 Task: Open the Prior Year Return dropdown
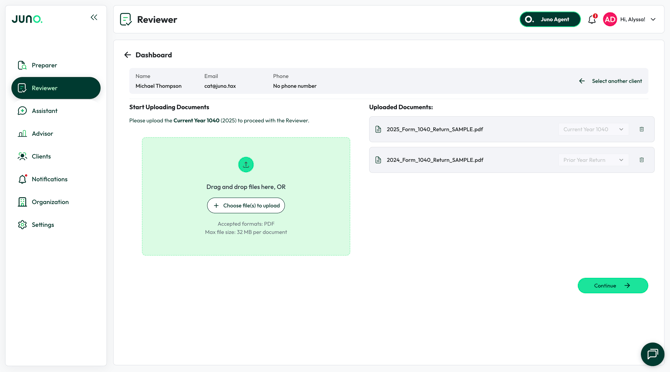(x=594, y=160)
